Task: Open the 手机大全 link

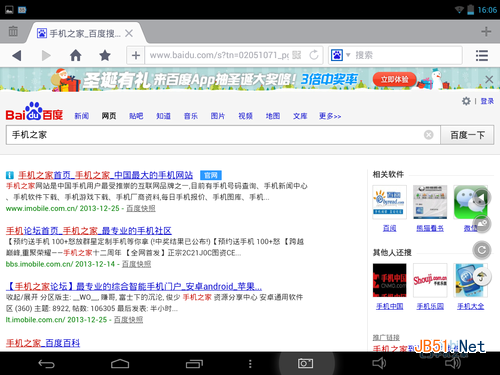Action: coord(470,306)
